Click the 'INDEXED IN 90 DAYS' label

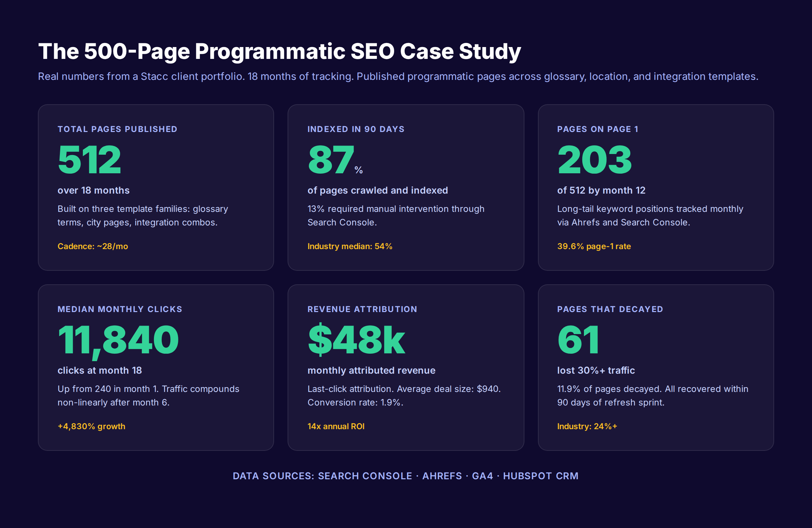point(356,129)
